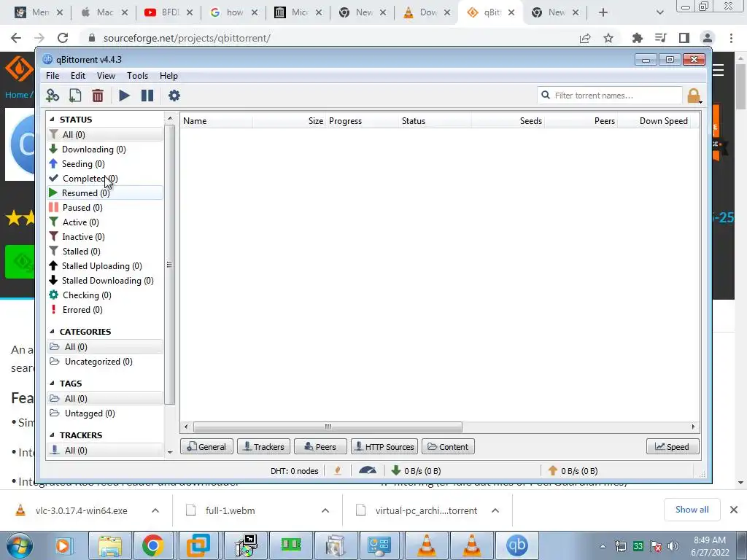
Task: Switch to the General tab
Action: click(x=206, y=447)
